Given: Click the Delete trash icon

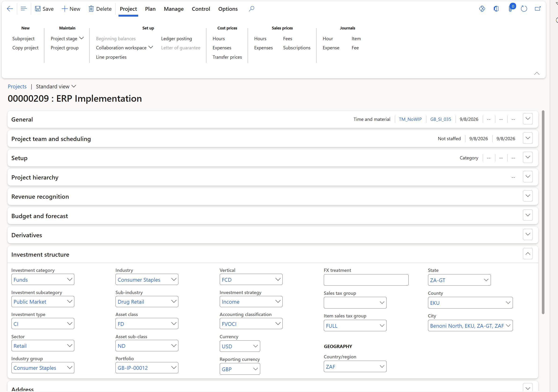Looking at the screenshot, I should click(x=91, y=9).
